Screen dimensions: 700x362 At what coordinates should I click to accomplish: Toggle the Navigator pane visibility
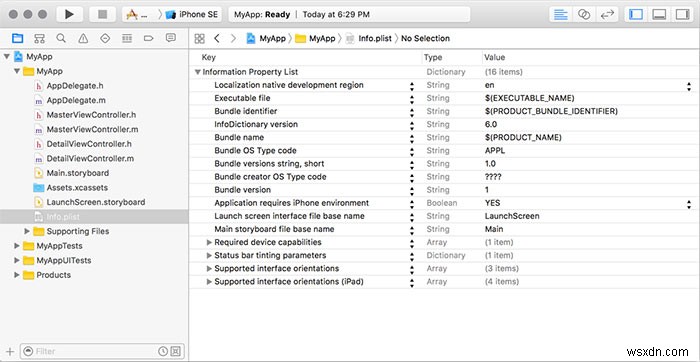point(636,14)
